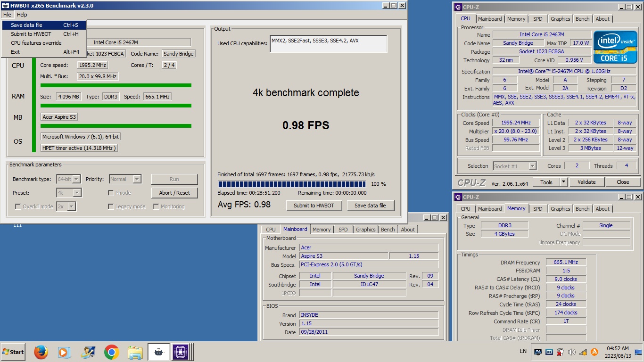Click the Validate button in CPU-Z
The image size is (644, 362).
[x=586, y=182]
